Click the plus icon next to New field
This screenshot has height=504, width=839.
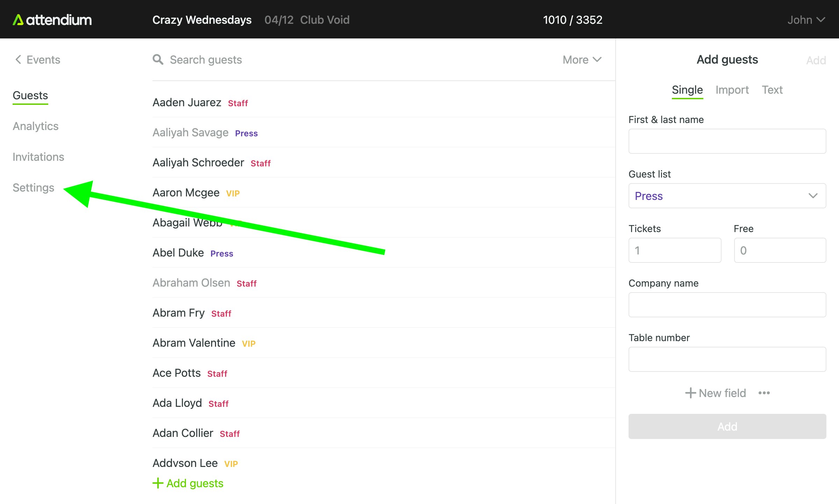click(690, 393)
